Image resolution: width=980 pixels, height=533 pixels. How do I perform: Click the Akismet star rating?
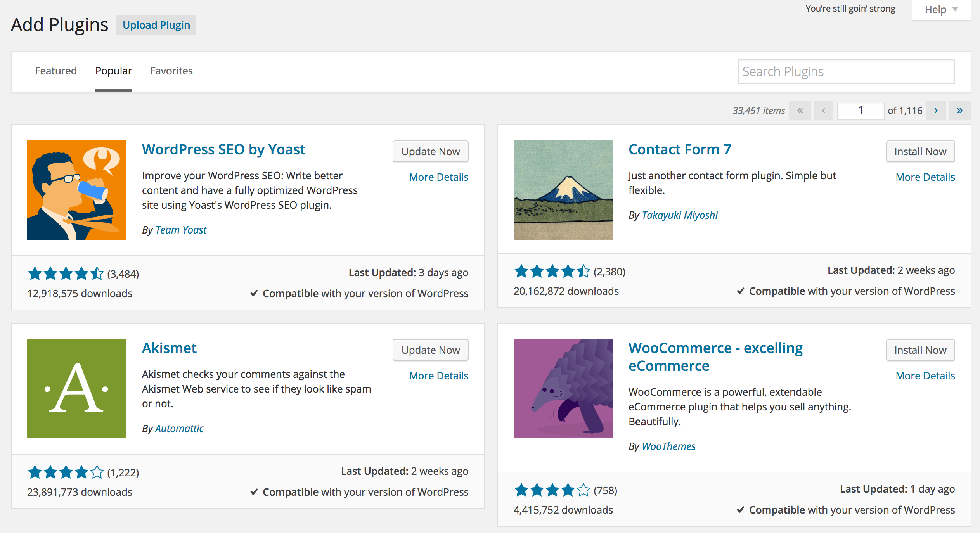[66, 472]
